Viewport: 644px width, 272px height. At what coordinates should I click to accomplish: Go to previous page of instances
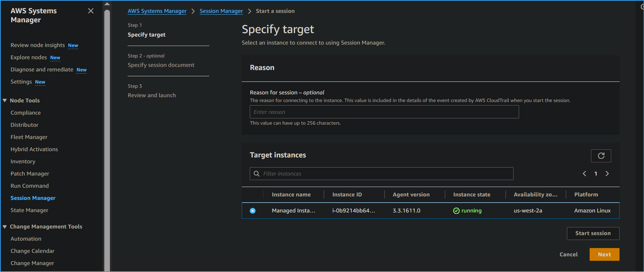[x=584, y=173]
